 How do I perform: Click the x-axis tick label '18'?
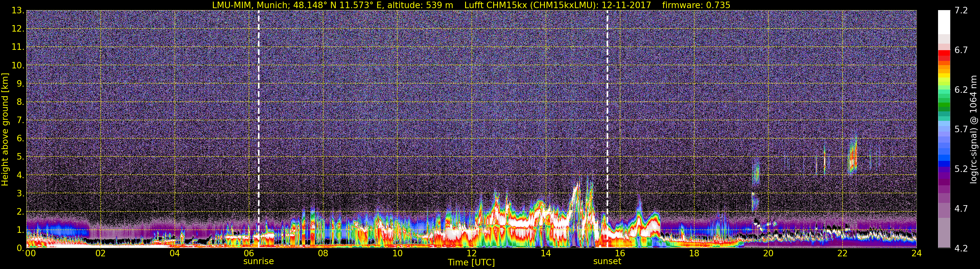pyautogui.click(x=694, y=253)
